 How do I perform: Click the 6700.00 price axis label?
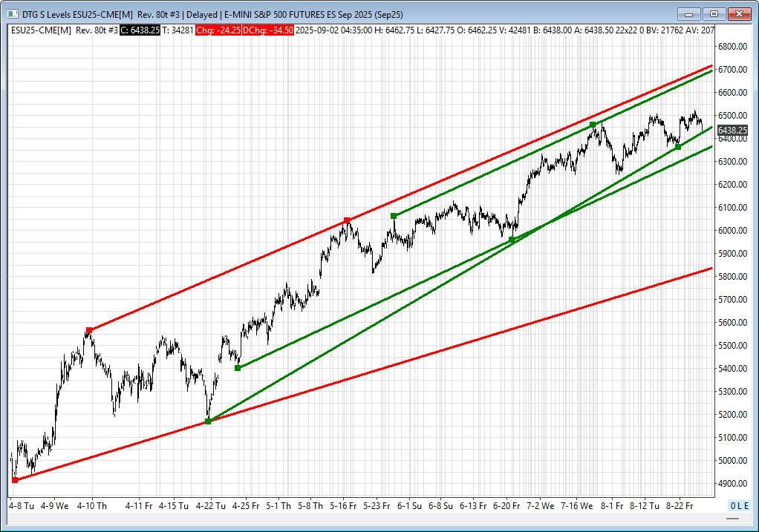(x=733, y=70)
